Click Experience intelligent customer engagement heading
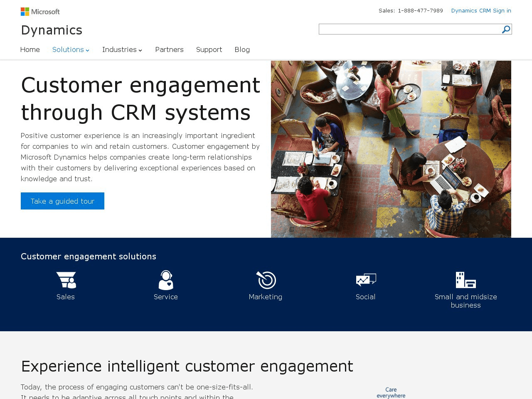The height and width of the screenshot is (399, 532). pos(187,366)
